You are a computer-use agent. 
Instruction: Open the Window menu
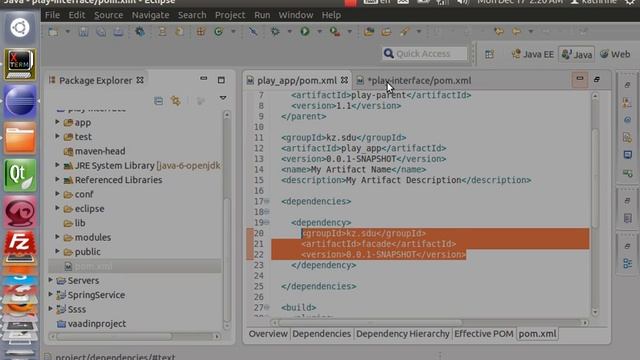tap(296, 15)
